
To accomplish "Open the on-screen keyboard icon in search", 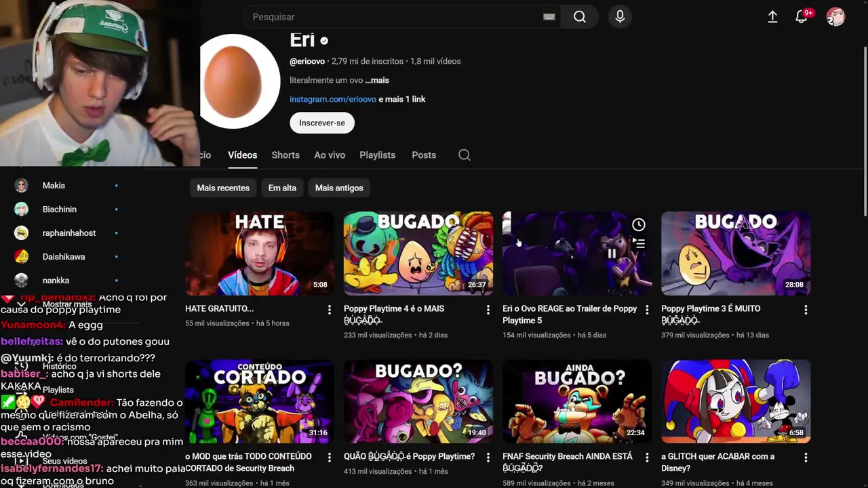I will 549,17.
